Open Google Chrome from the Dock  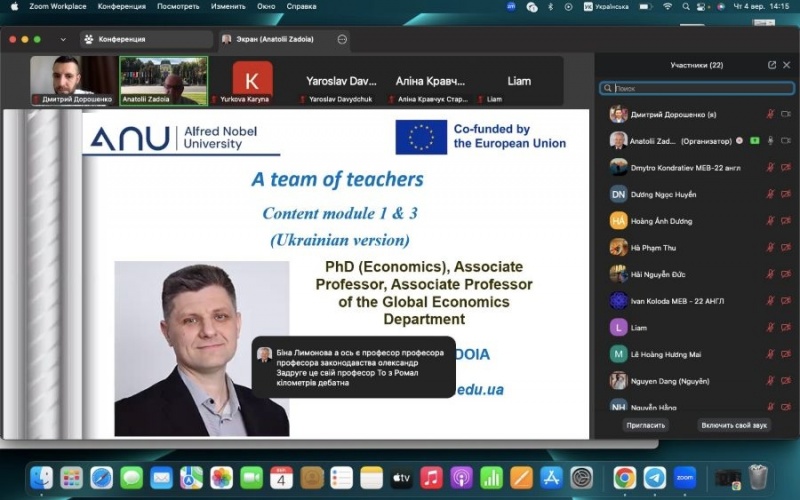tap(624, 478)
